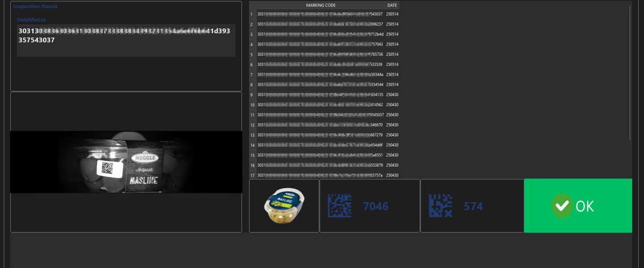The image size is (644, 268).
Task: Select row 1 ending in 543037
Action: tap(320, 14)
